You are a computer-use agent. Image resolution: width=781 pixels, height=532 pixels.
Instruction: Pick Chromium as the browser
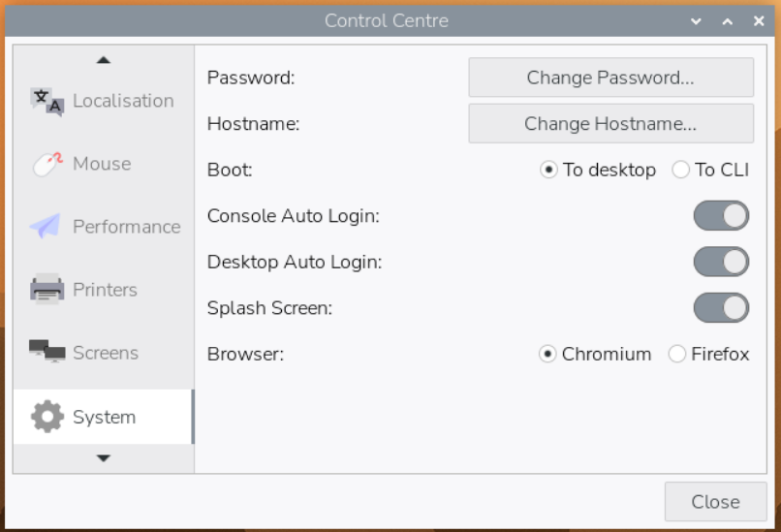click(548, 354)
